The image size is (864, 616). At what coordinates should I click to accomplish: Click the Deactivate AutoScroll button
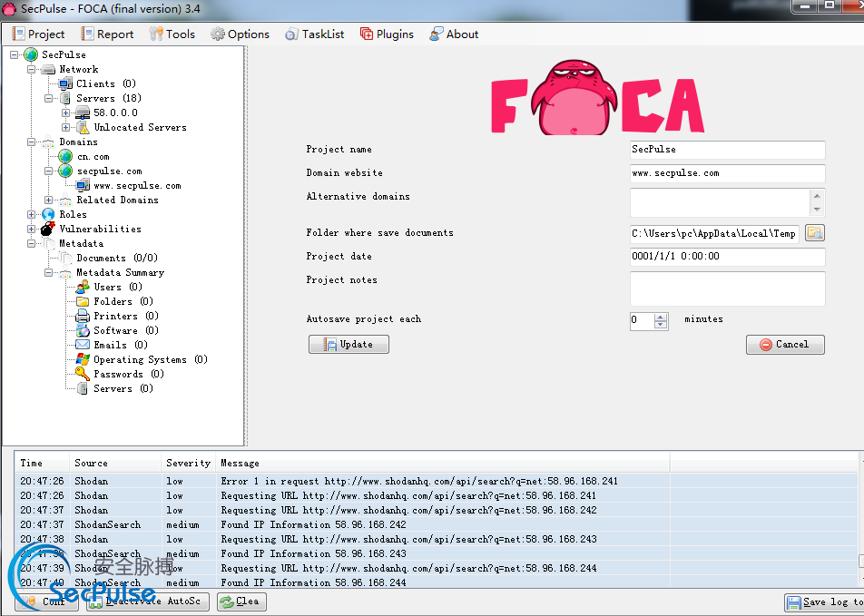pos(148,601)
